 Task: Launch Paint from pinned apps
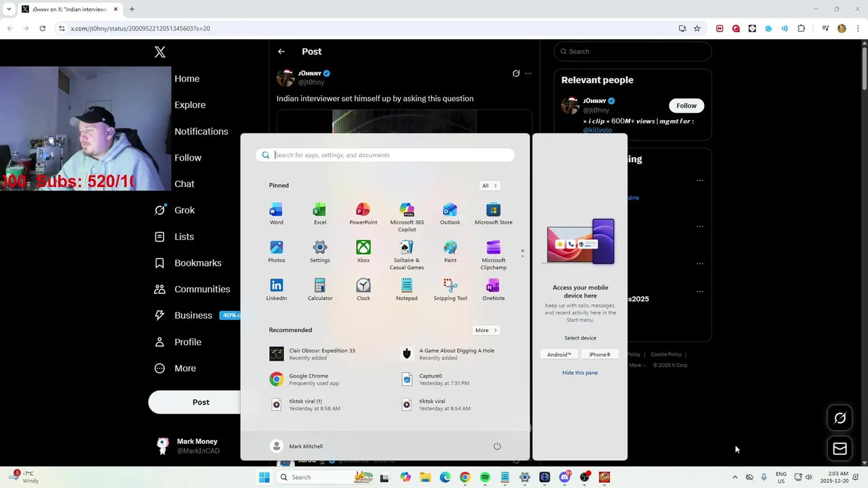[450, 251]
